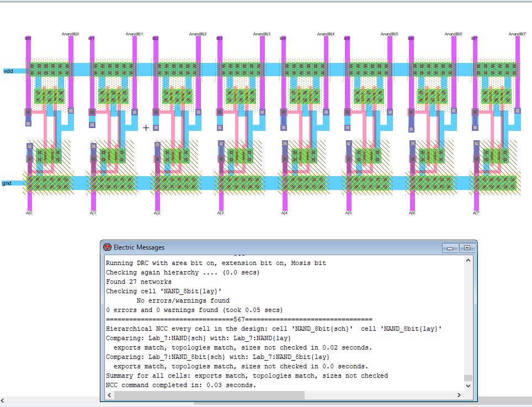Screen dimensions: 532x407
Task: Select the AnandB[6] export label
Action: coord(454,34)
